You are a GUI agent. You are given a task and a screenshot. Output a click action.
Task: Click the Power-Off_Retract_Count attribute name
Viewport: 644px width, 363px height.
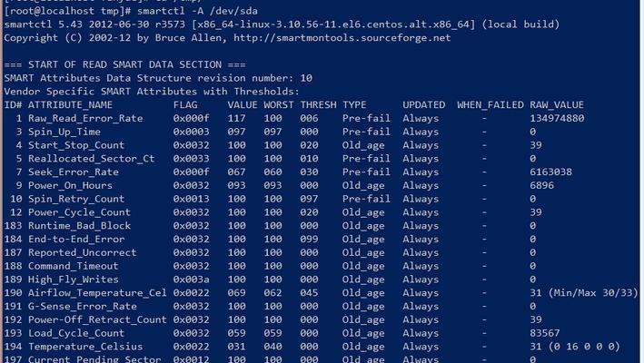click(x=97, y=320)
